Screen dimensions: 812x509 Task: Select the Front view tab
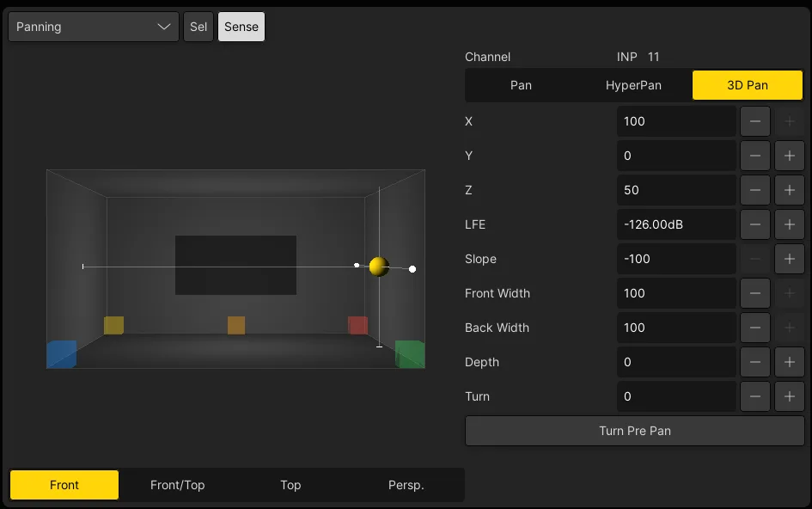(64, 485)
